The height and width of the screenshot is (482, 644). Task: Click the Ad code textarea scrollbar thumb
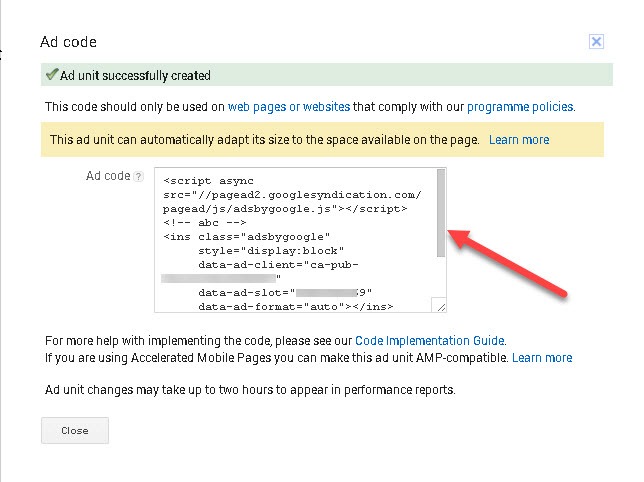click(441, 215)
